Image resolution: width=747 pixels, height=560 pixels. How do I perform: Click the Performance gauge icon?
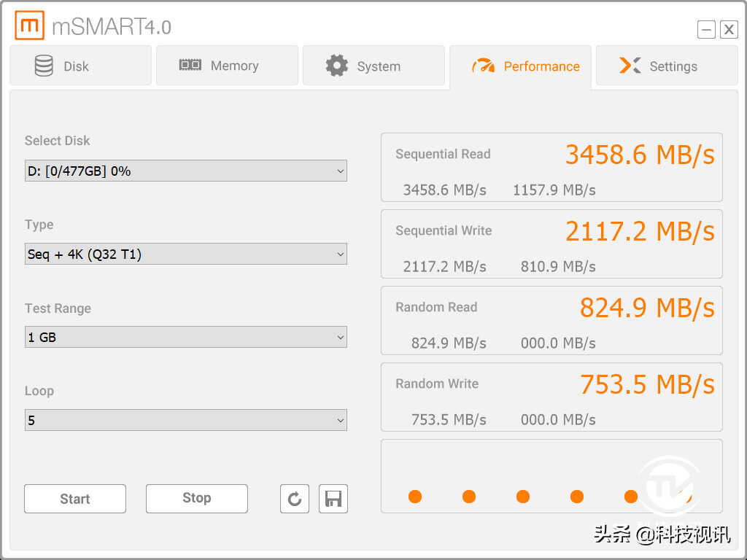coord(483,66)
